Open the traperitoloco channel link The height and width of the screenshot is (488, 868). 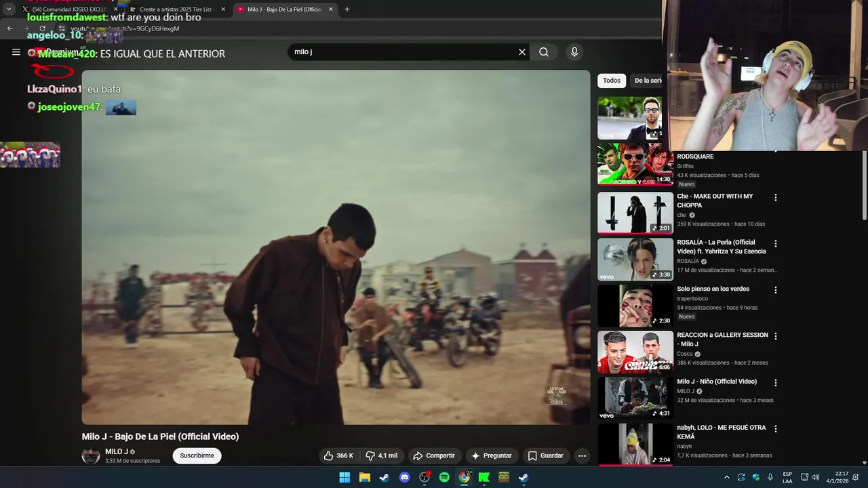(692, 298)
